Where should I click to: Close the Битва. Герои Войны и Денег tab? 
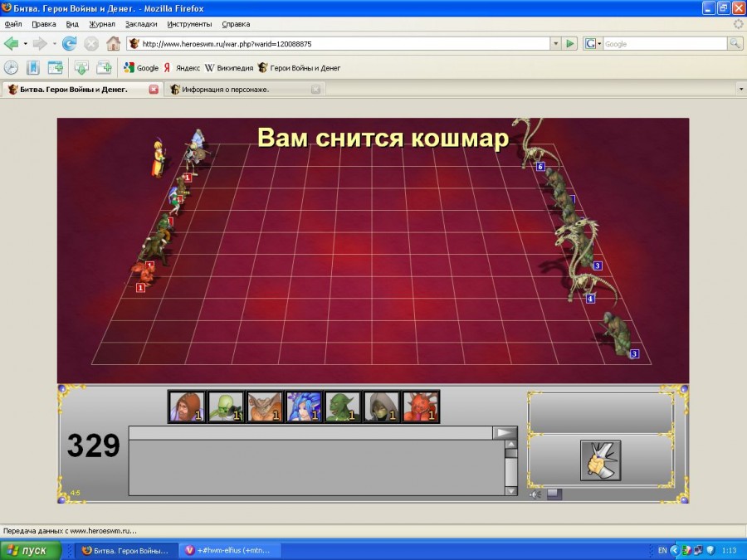[x=154, y=89]
